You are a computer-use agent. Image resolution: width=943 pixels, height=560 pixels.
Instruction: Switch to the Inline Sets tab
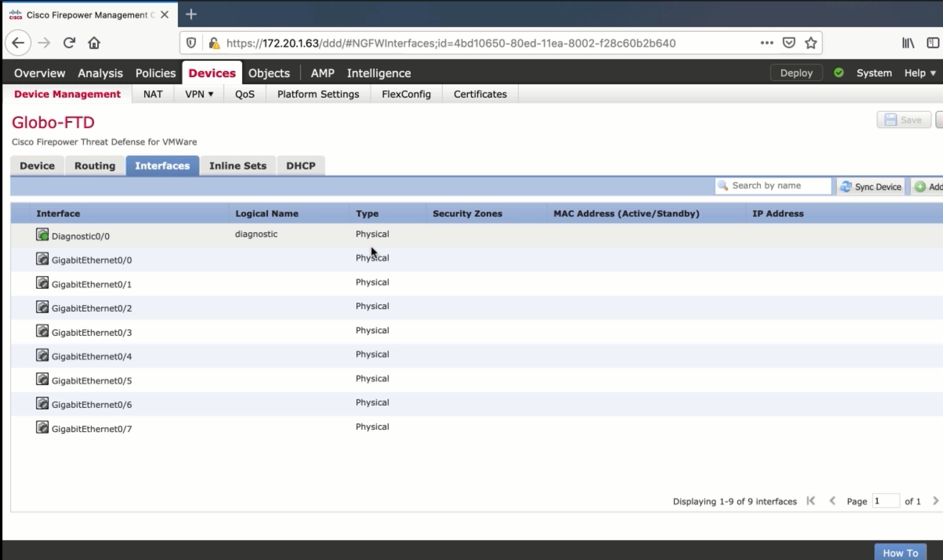click(238, 166)
